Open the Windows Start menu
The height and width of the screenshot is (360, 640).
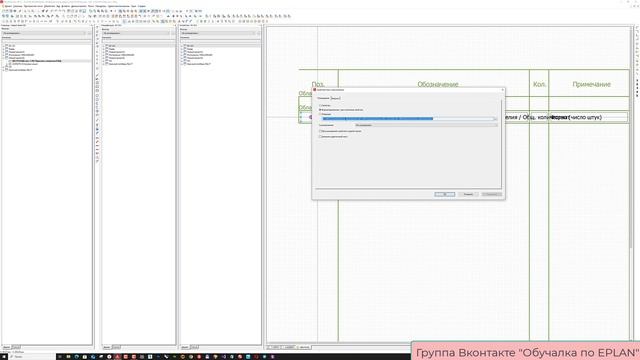point(4,357)
